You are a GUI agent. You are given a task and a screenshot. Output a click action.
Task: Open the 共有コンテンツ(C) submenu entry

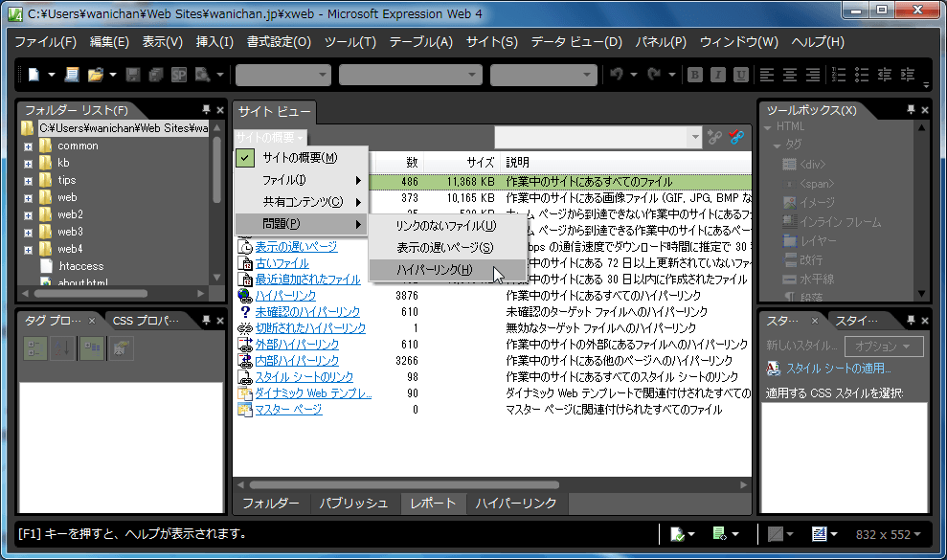(301, 202)
